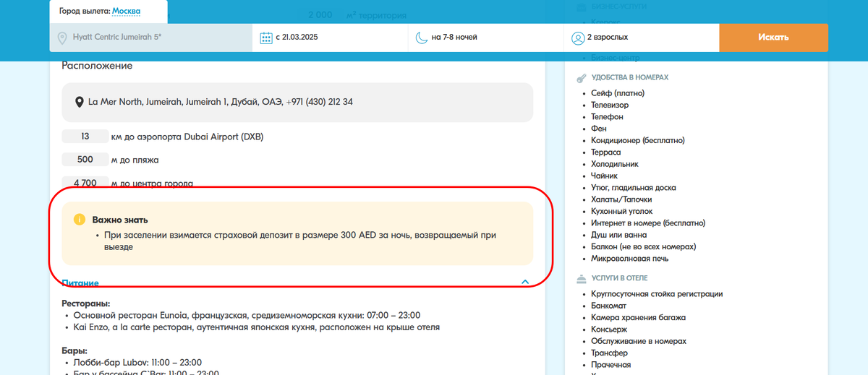Click Круглосуточная стойка регистрации item

pos(657,294)
